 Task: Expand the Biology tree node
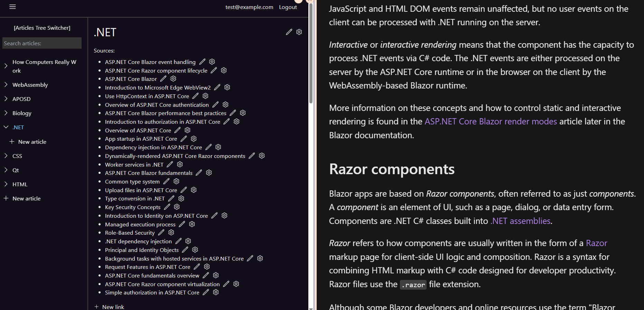[6, 113]
